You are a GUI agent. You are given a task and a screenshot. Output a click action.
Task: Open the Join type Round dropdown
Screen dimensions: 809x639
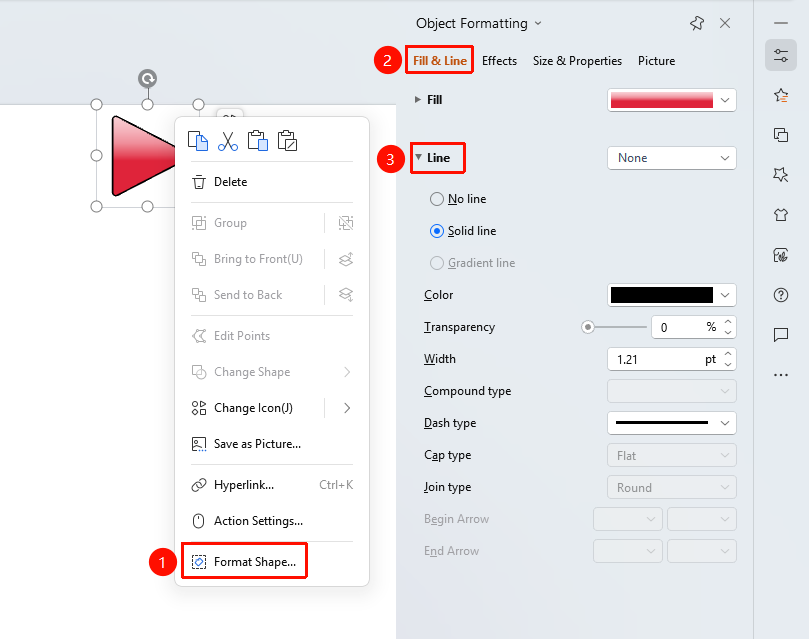coord(671,487)
